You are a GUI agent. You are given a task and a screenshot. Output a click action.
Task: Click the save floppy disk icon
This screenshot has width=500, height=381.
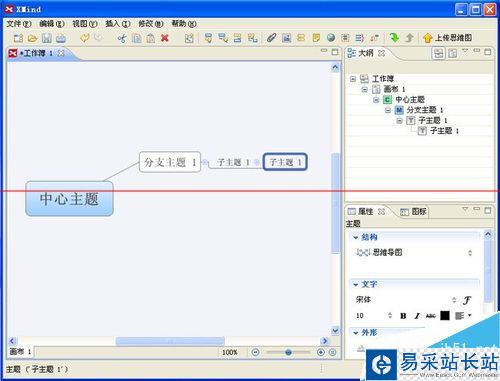[46, 38]
